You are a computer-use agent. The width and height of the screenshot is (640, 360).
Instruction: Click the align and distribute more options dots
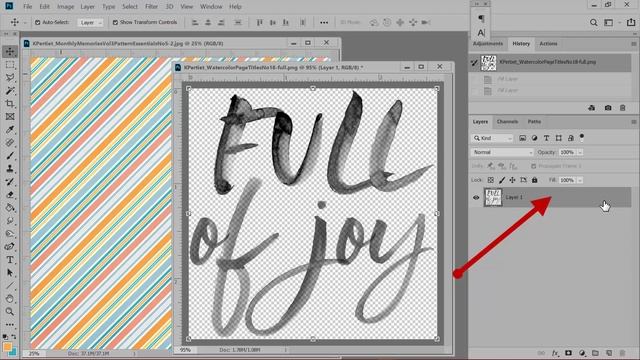[x=324, y=22]
